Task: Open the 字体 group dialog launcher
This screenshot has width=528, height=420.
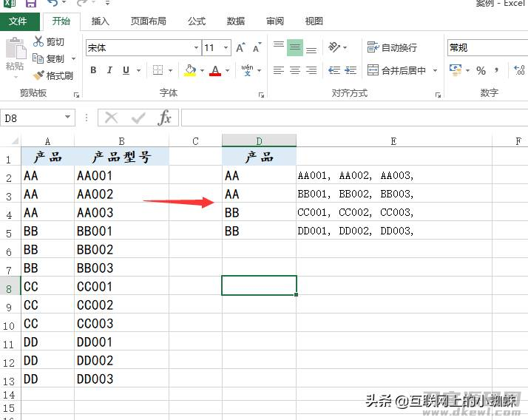Action: pos(261,95)
